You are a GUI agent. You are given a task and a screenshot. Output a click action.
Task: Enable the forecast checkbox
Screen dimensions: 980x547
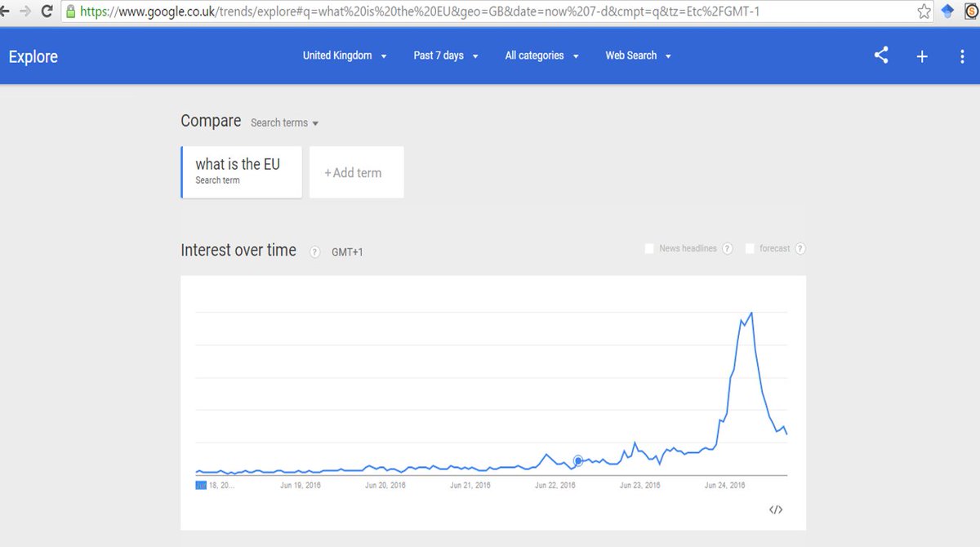[750, 248]
